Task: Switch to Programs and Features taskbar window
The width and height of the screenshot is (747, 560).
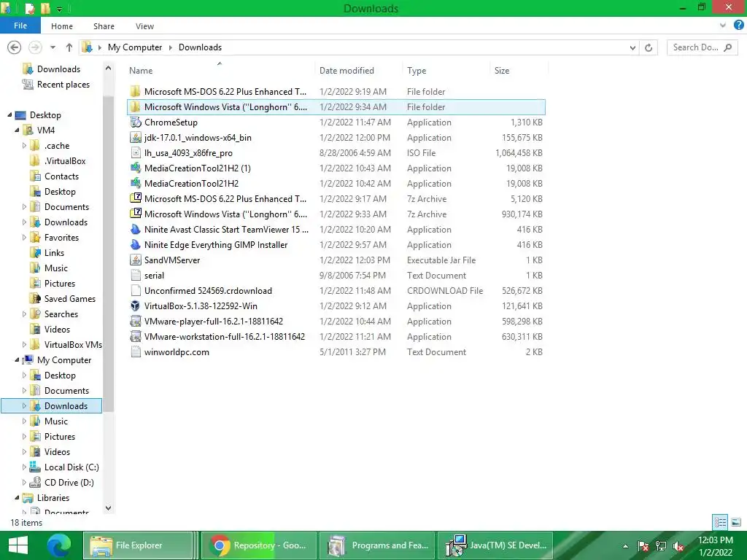Action: [379, 545]
